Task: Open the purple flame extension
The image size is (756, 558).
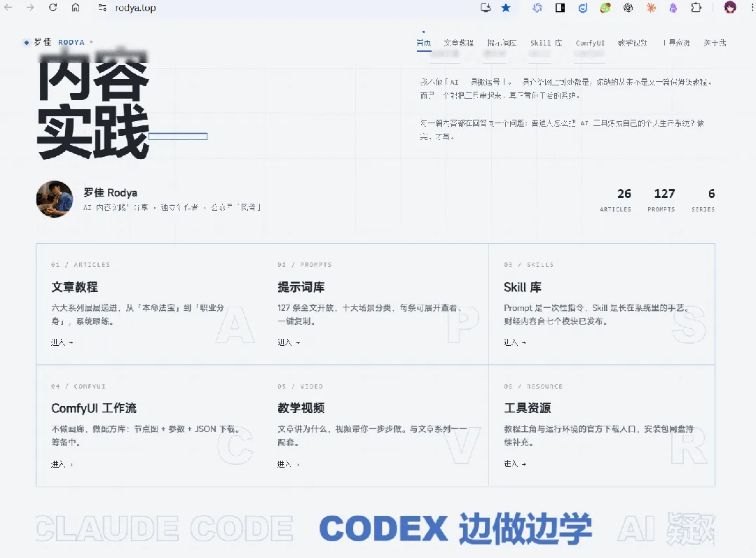Action: pos(673,8)
